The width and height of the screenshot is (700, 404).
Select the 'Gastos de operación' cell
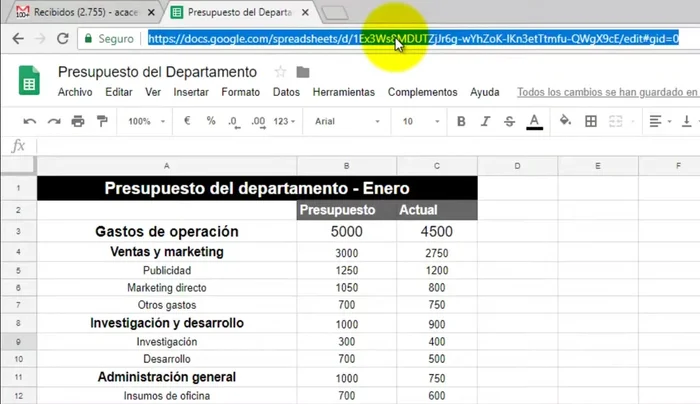pos(167,231)
